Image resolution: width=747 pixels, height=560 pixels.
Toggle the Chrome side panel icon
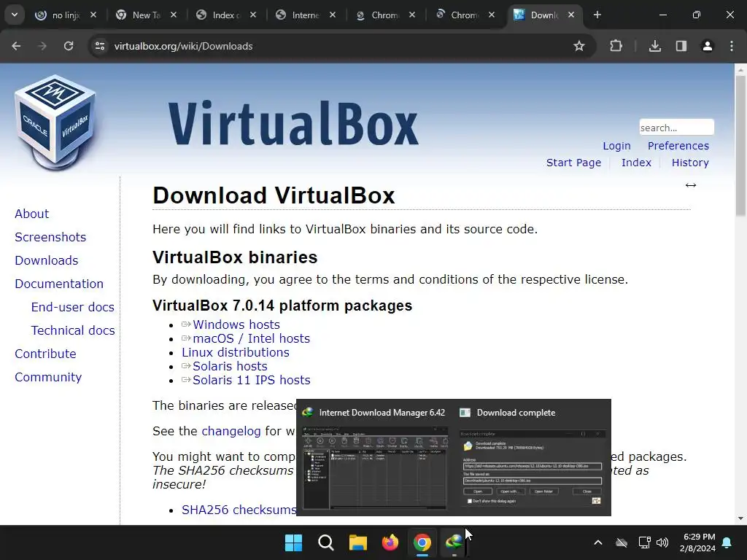coord(681,46)
